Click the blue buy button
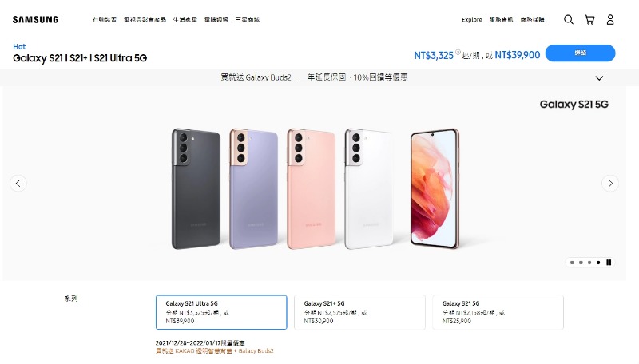The width and height of the screenshot is (639, 364). 581,53
